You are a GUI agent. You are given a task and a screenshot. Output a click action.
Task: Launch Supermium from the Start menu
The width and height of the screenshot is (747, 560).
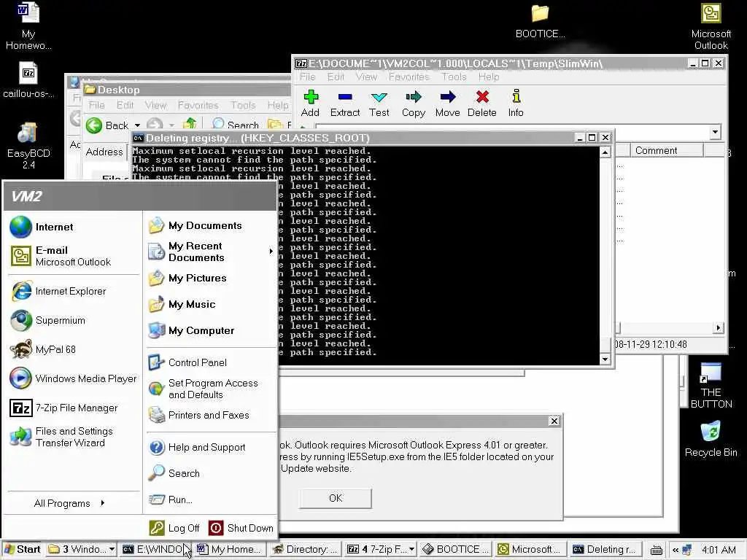tap(74, 321)
